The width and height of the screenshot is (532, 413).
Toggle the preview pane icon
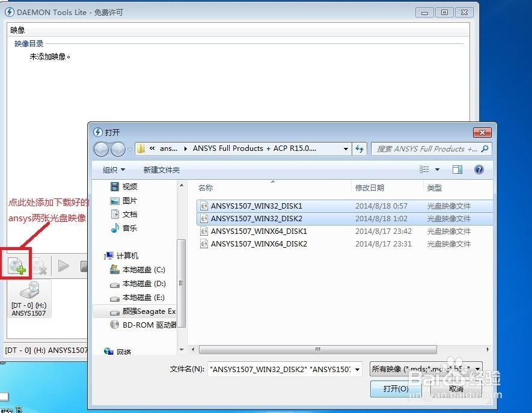[457, 170]
